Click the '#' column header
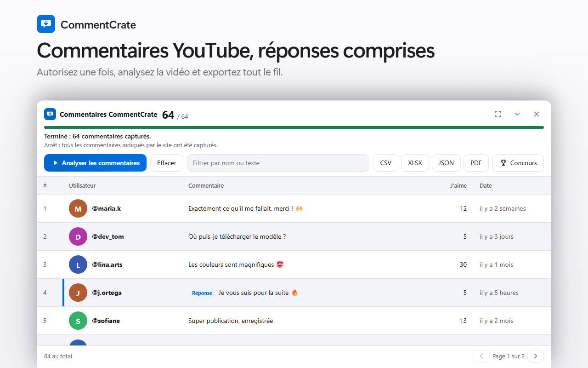 [45, 185]
